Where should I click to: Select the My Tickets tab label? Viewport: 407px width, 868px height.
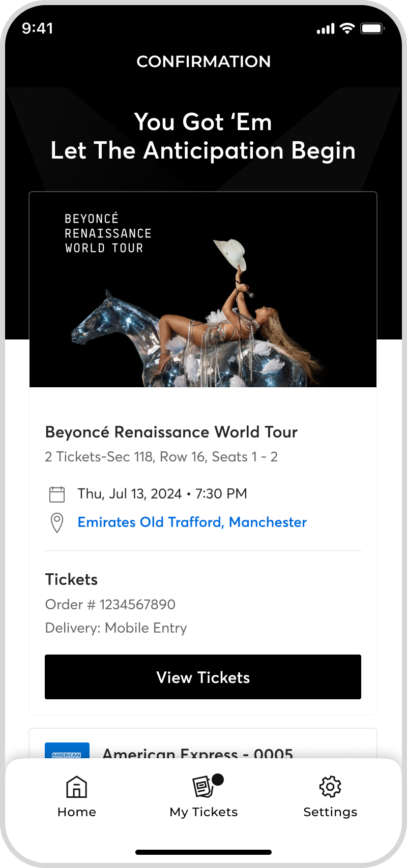(x=203, y=812)
